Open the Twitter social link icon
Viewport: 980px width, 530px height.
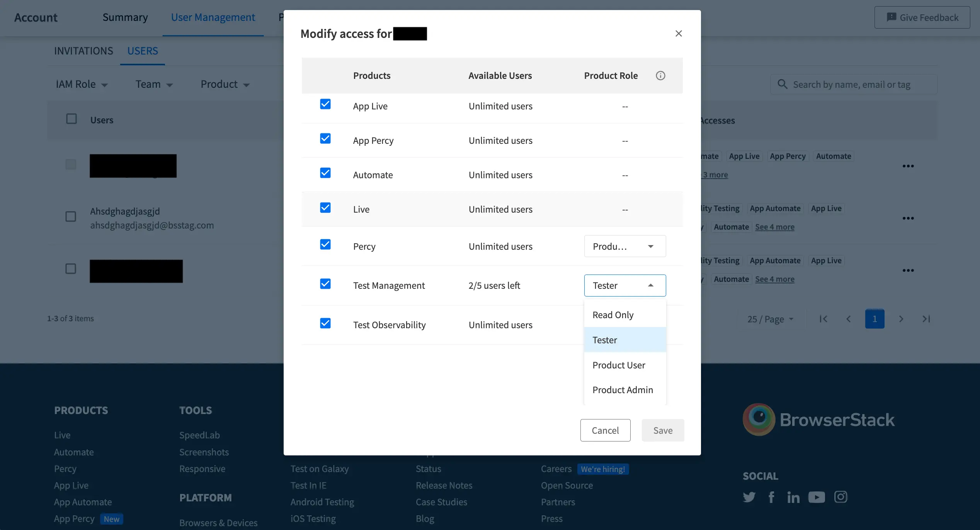coord(749,497)
